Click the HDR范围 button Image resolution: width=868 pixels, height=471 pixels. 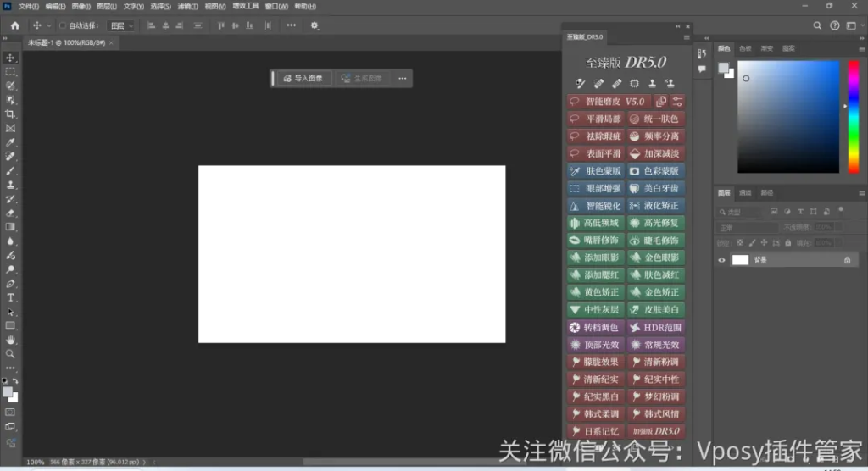(656, 327)
